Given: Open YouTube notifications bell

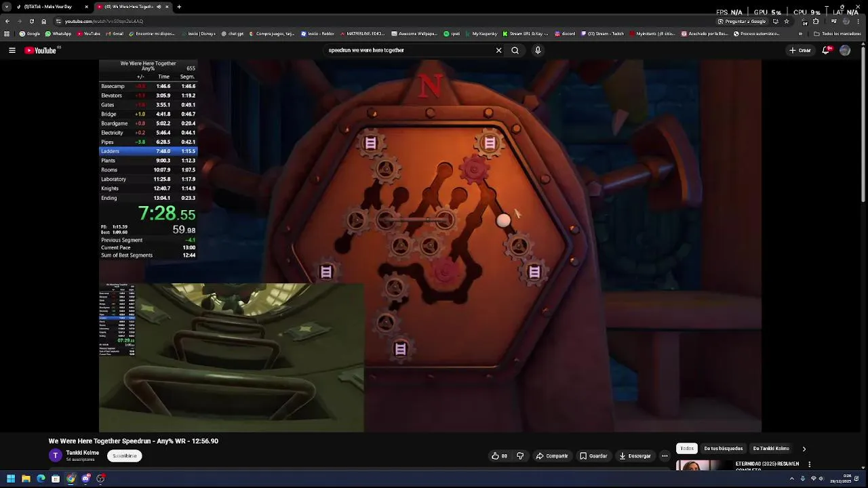Looking at the screenshot, I should (826, 50).
